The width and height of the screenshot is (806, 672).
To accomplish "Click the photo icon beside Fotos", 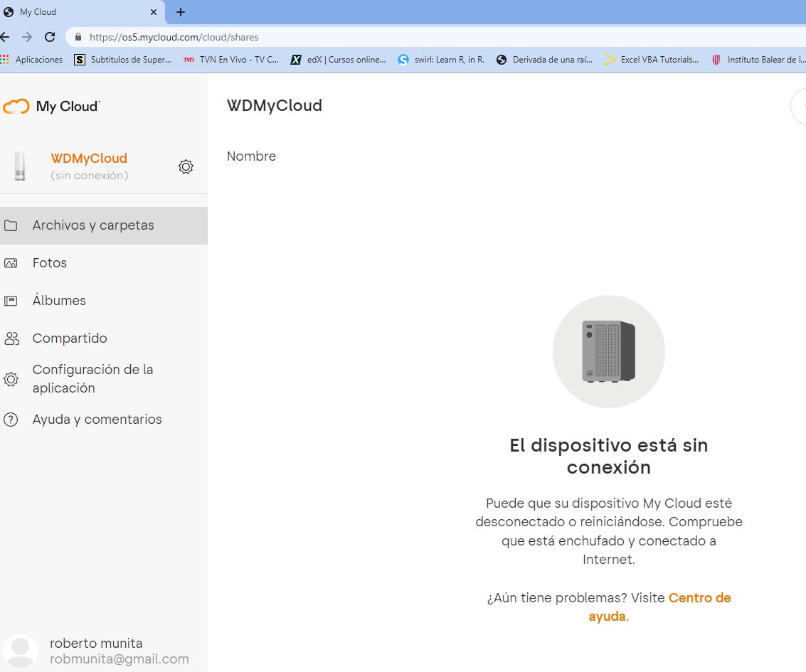I will coord(11,263).
